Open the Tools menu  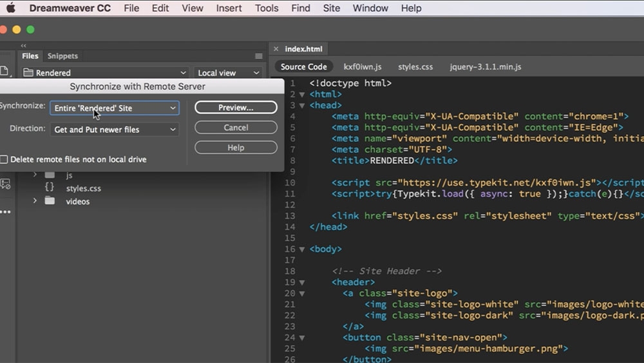coord(267,8)
